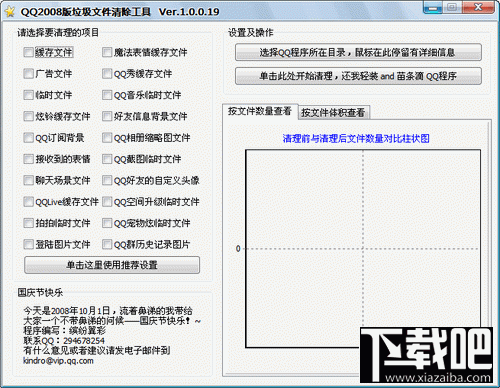Screen dimensions: 500x388
Task: Check the QQ群历史记录图片 option
Action: click(107, 244)
